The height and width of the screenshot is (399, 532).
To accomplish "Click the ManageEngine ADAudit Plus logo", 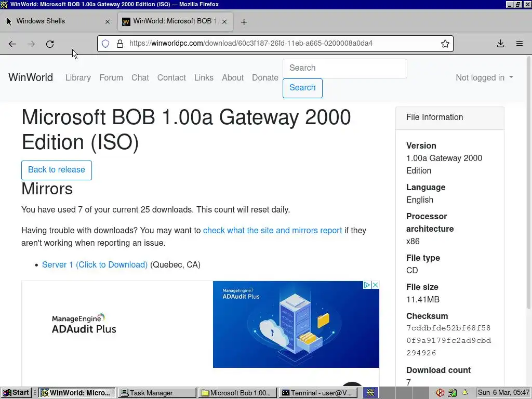I will pos(84,324).
